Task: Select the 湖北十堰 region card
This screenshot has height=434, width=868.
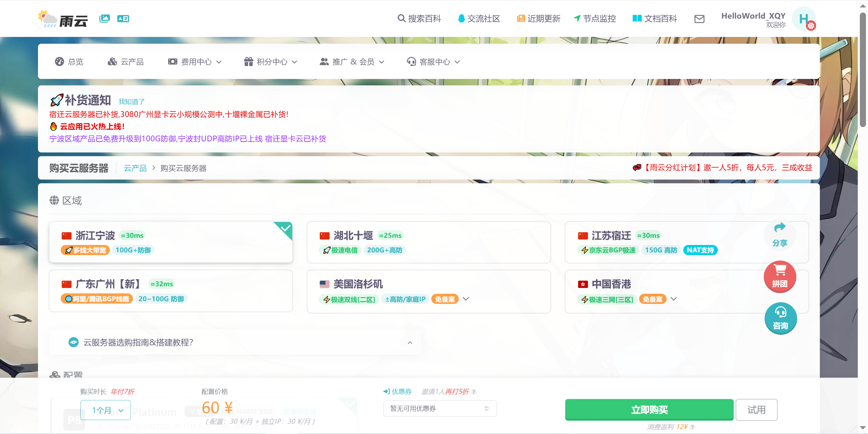Action: (x=428, y=242)
